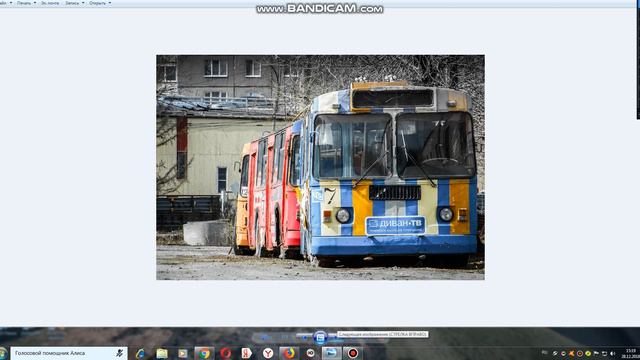The height and width of the screenshot is (360, 640).
Task: Click the orange star-shaped tray icon
Action: (571, 353)
